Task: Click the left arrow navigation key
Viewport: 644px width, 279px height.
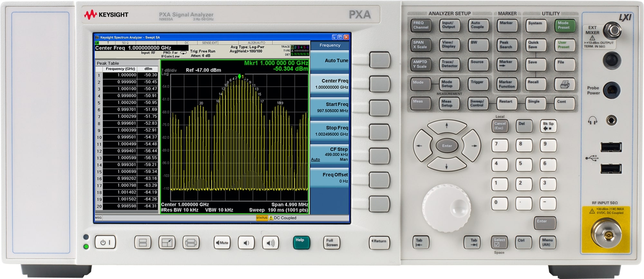Action: pos(422,146)
